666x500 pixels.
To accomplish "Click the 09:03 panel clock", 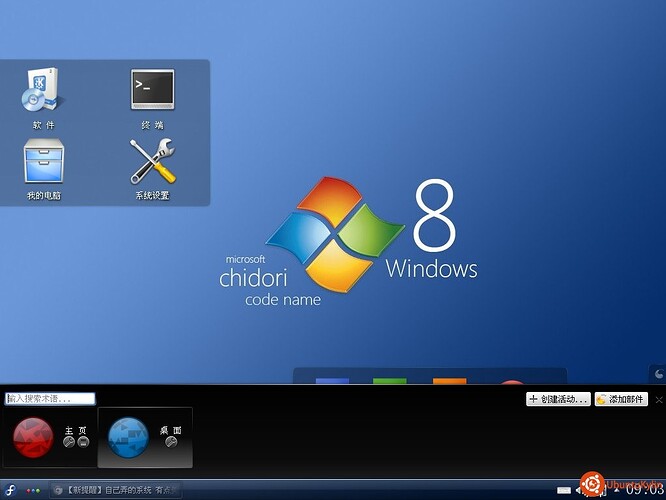I will coord(644,490).
